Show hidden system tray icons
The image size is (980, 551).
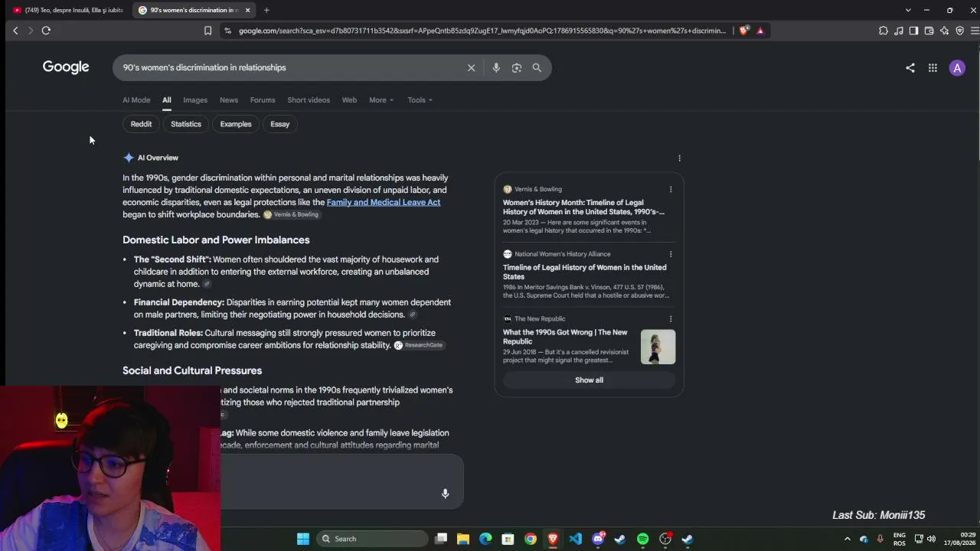847,539
